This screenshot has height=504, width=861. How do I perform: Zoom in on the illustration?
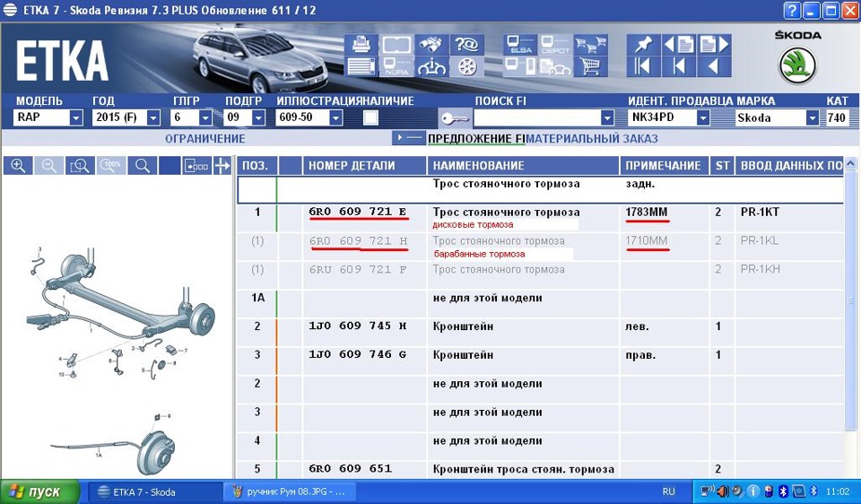pyautogui.click(x=18, y=165)
